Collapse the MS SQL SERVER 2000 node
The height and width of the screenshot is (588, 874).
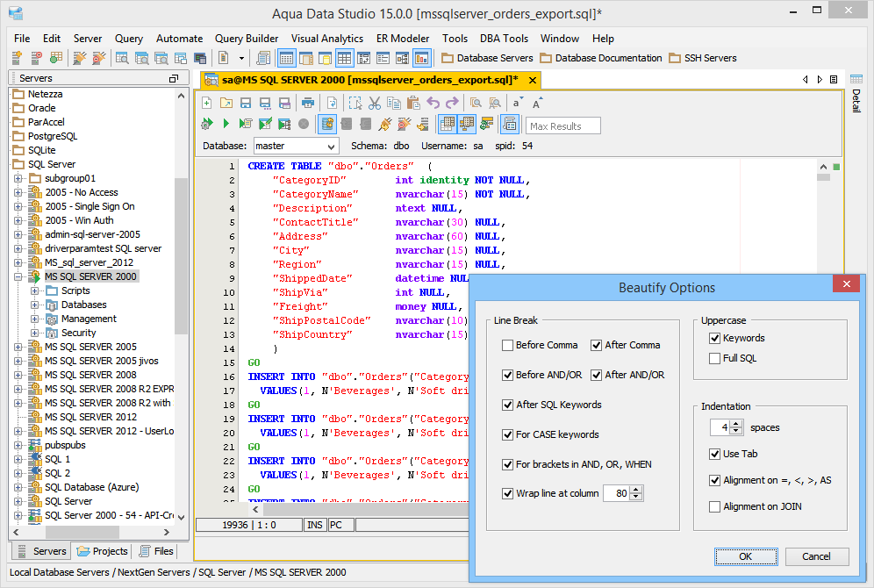18,277
